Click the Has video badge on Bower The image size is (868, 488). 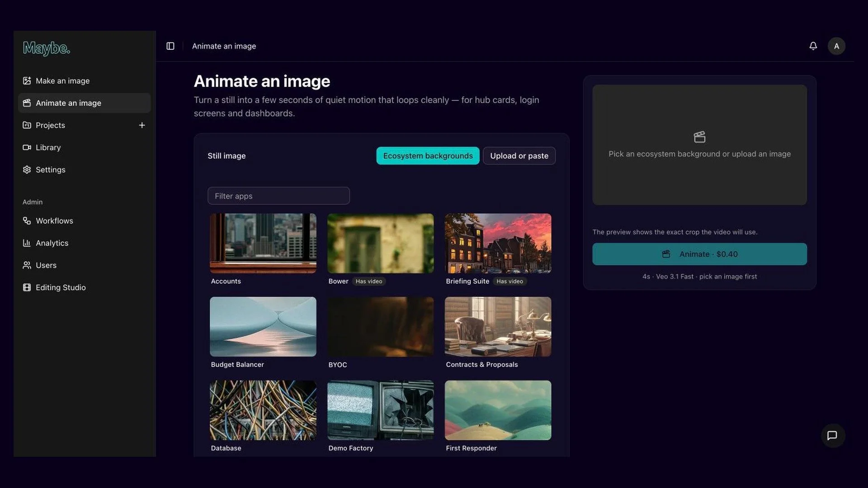[x=369, y=281]
